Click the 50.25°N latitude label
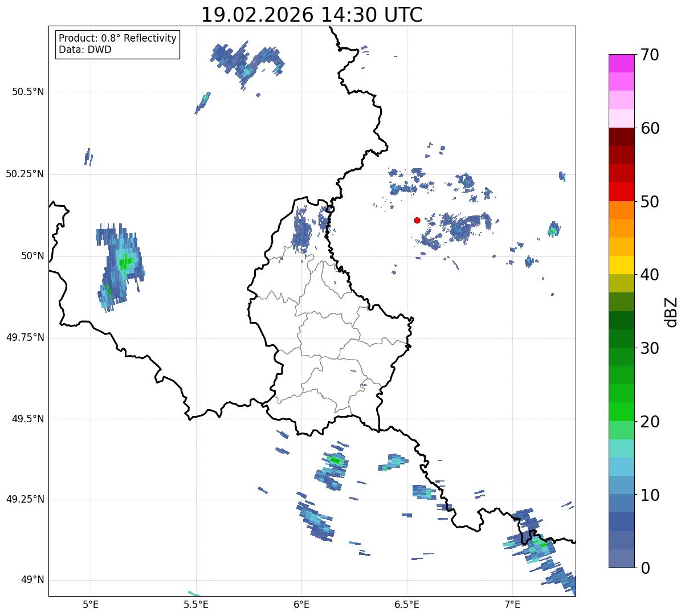The image size is (685, 616). point(25,174)
